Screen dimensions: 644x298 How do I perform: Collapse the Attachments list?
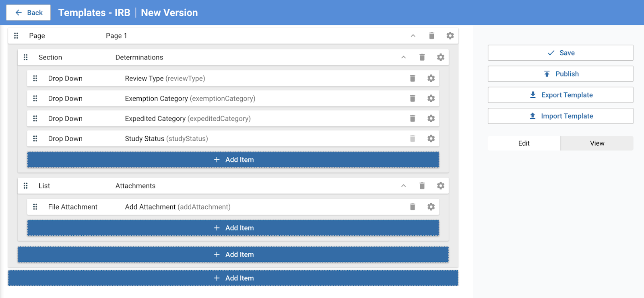point(403,186)
